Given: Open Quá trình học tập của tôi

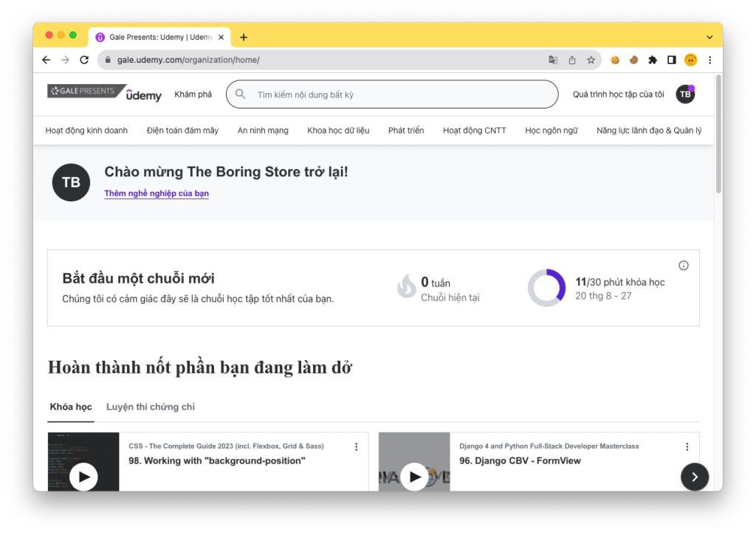Looking at the screenshot, I should click(618, 94).
